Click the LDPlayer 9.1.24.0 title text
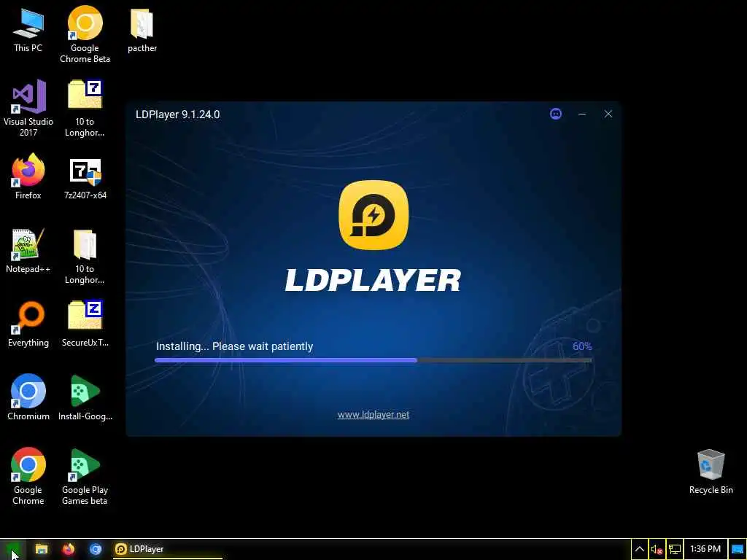Image resolution: width=747 pixels, height=560 pixels. (x=178, y=114)
